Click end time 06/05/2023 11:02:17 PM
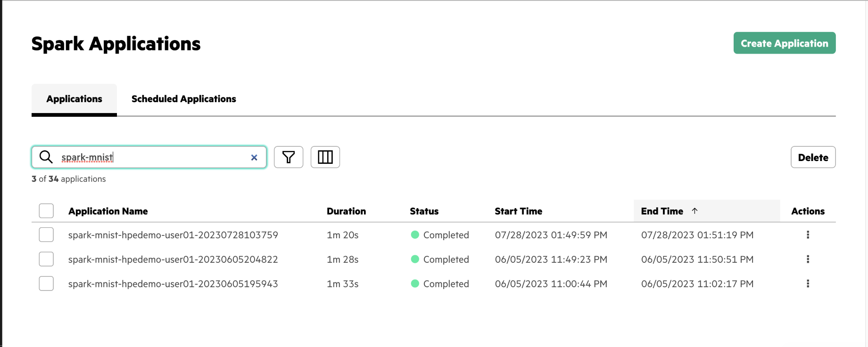Screen dimensions: 868x347 (697, 283)
